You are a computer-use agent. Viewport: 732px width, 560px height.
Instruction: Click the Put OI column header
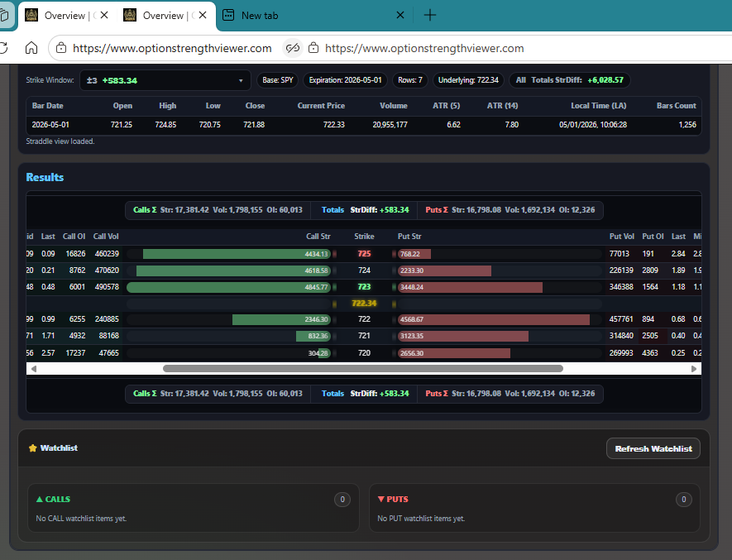(x=653, y=237)
